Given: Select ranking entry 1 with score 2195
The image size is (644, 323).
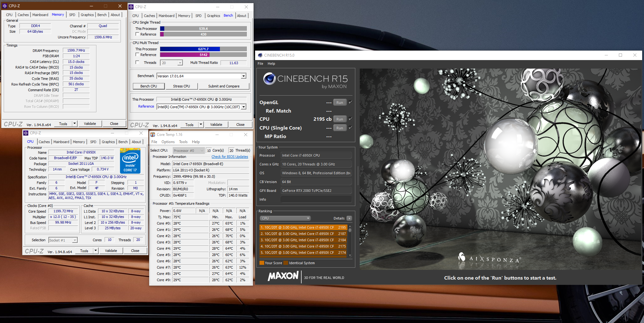Looking at the screenshot, I should click(x=303, y=227).
